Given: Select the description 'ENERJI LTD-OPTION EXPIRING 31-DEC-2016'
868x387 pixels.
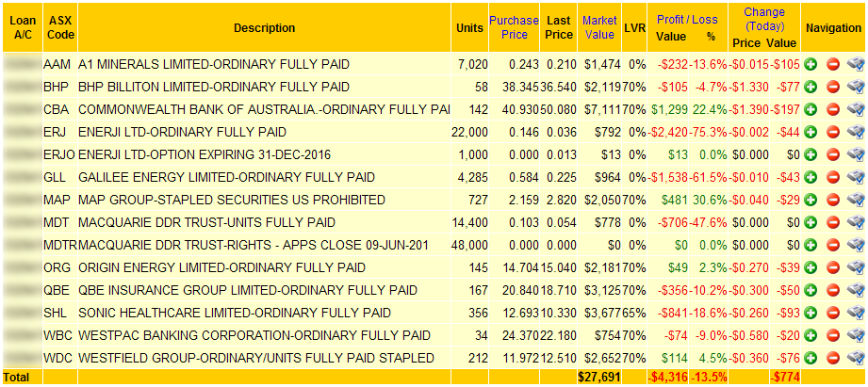Looking at the screenshot, I should pyautogui.click(x=205, y=155).
